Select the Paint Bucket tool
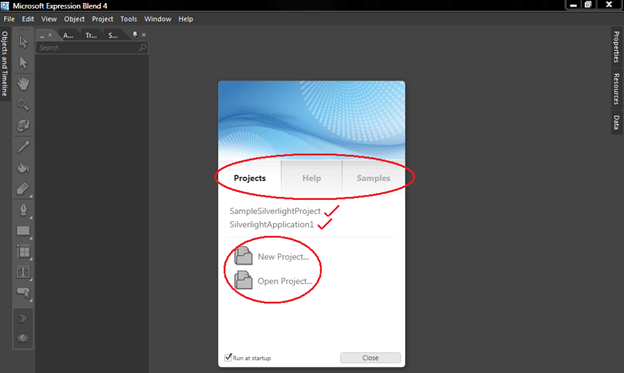The image size is (624, 373). (23, 168)
